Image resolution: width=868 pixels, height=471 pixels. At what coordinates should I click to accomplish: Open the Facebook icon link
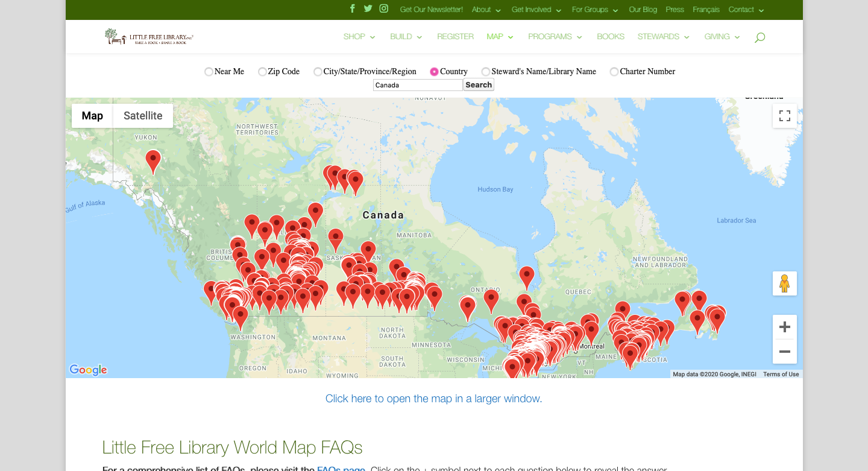click(x=353, y=8)
